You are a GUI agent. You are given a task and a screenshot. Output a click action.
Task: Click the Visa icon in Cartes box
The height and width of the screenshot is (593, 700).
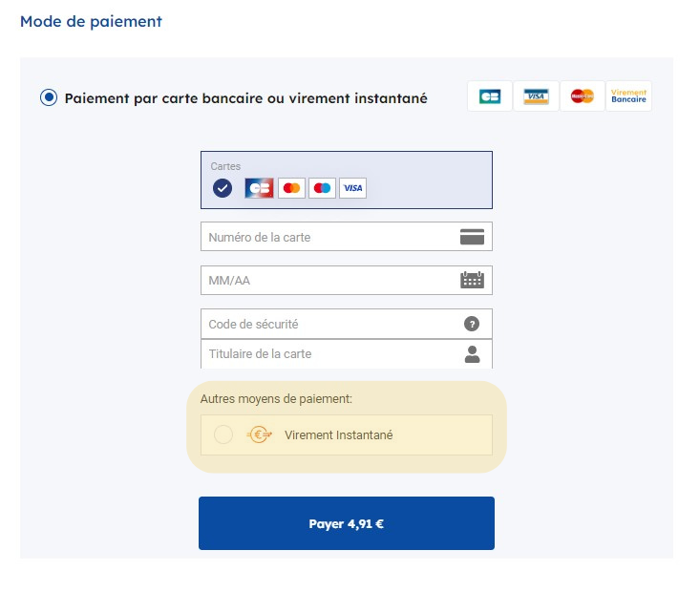pos(352,188)
